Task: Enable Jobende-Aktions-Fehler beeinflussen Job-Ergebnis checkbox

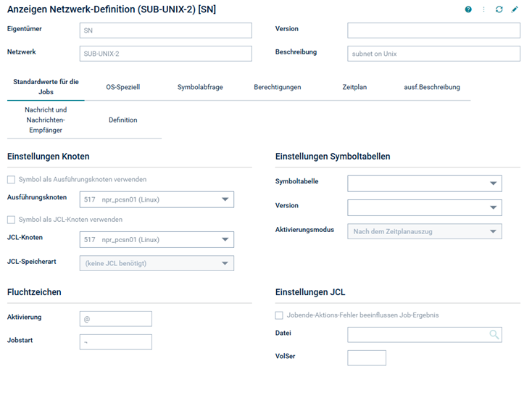Action: [x=279, y=315]
